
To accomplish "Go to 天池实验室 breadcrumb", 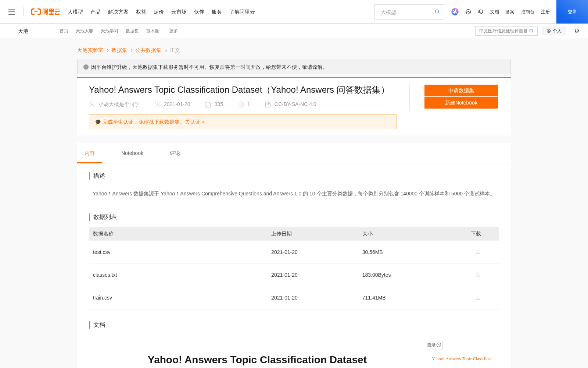I will pos(90,50).
